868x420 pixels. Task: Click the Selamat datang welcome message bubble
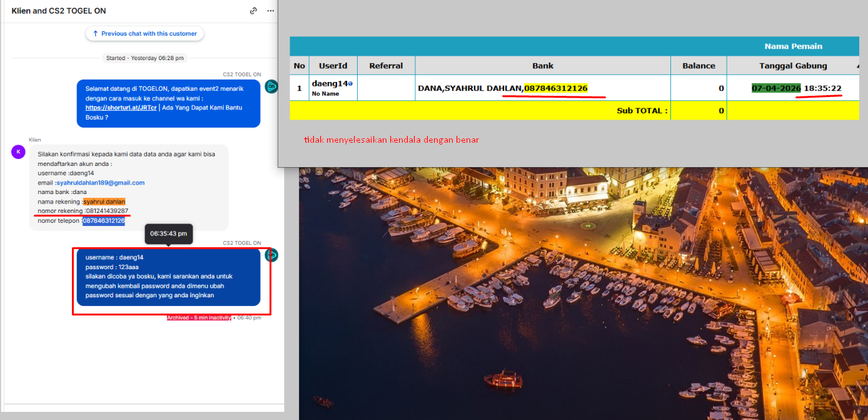168,103
